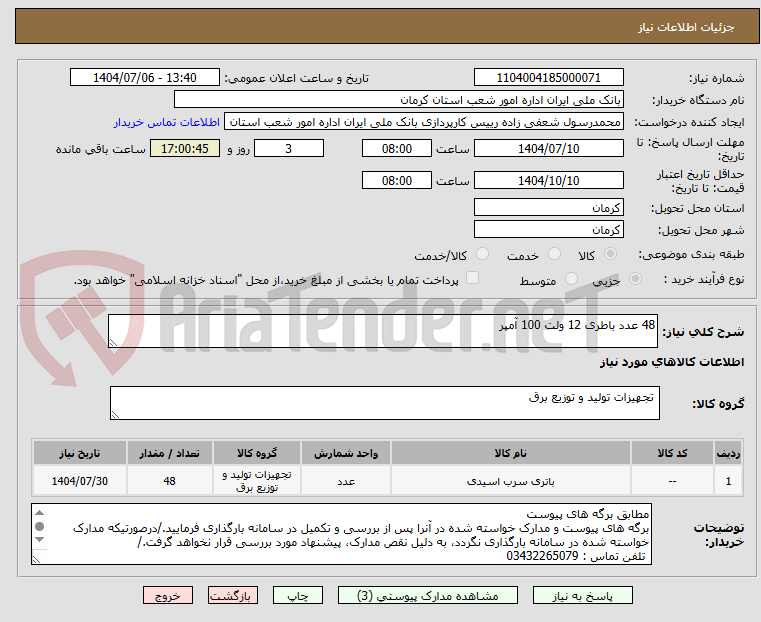Image resolution: width=761 pixels, height=622 pixels.
Task: Select the جزیی purchase type radio
Action: pyautogui.click(x=635, y=278)
